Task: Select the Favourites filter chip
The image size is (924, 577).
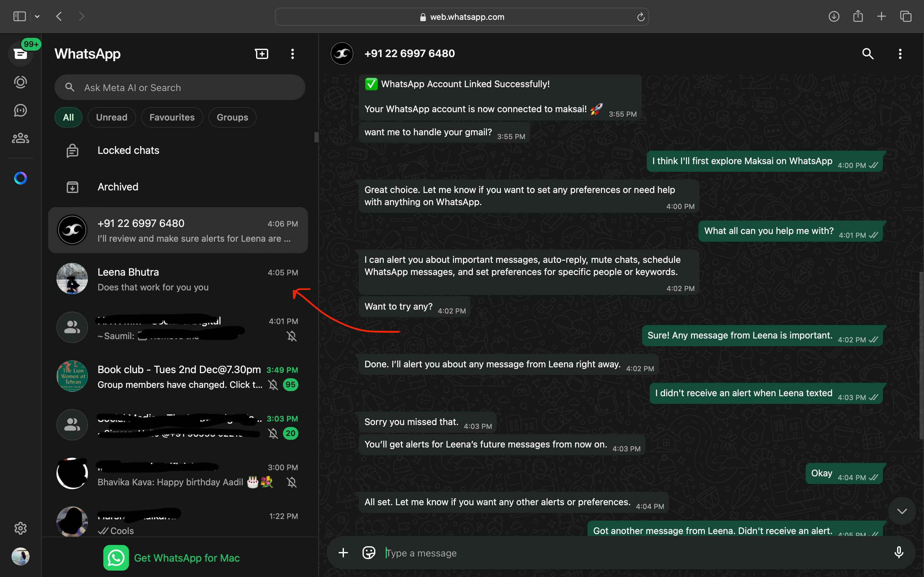Action: point(172,117)
